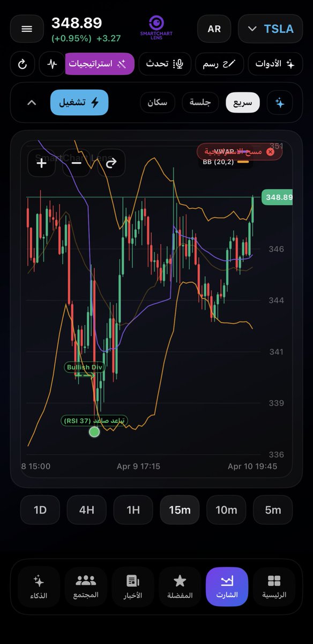This screenshot has height=644, width=313.
Task: Switch language with the AR button
Action: [x=214, y=29]
